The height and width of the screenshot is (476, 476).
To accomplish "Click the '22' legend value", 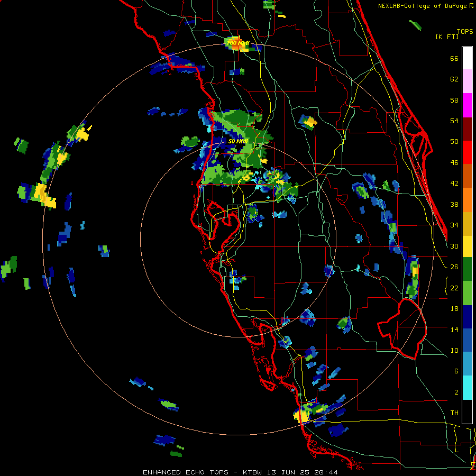I will point(454,288).
